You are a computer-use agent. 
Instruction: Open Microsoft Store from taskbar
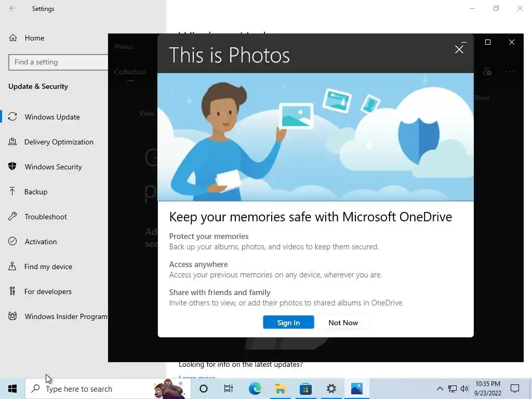pos(305,389)
